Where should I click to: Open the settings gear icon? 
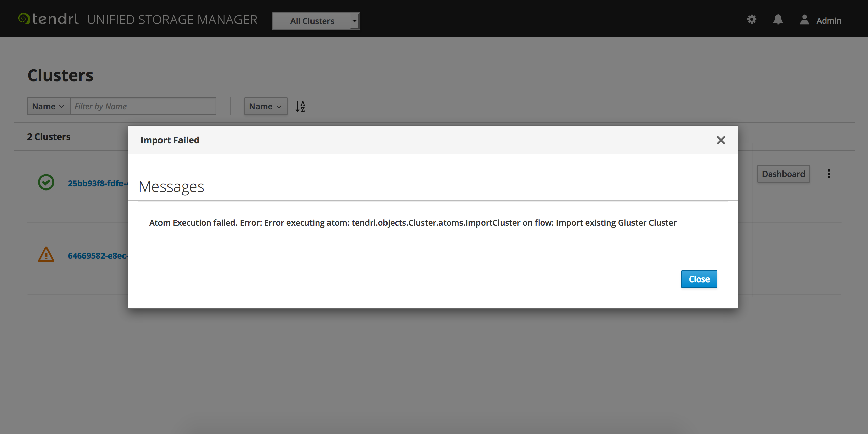[752, 19]
